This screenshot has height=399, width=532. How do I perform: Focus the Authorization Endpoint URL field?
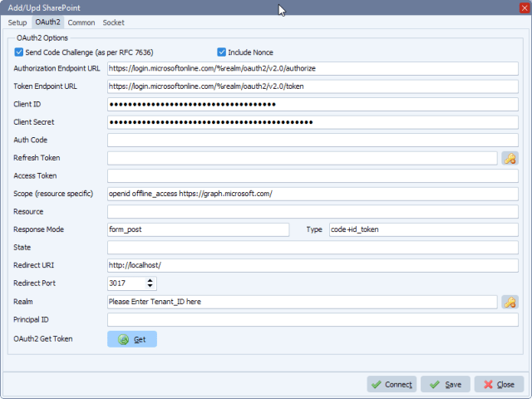click(x=313, y=68)
